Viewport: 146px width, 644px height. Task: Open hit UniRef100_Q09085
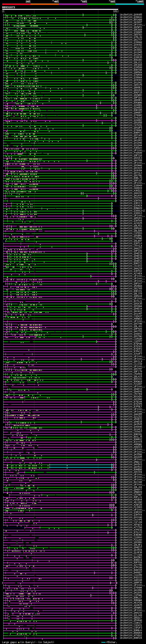pyautogui.click(x=131, y=15)
